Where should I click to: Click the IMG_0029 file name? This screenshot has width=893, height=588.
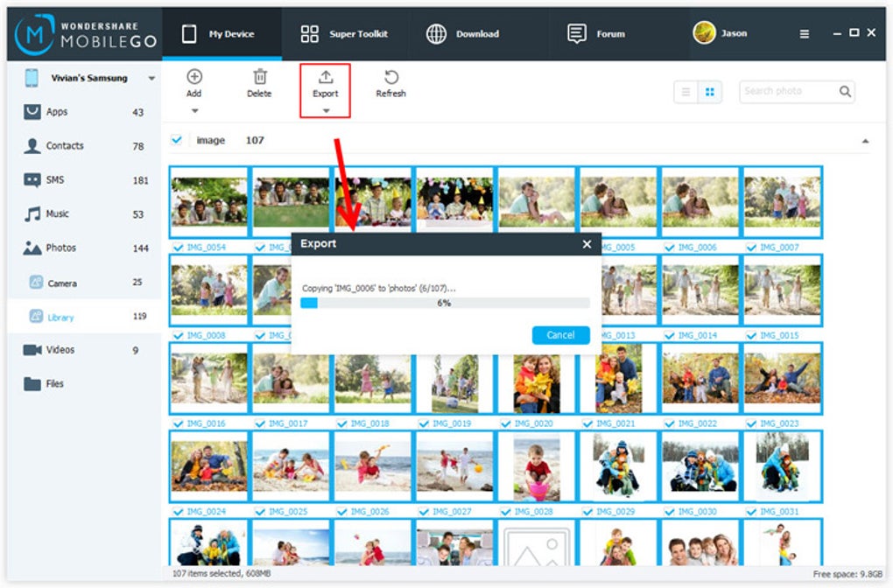[615, 512]
